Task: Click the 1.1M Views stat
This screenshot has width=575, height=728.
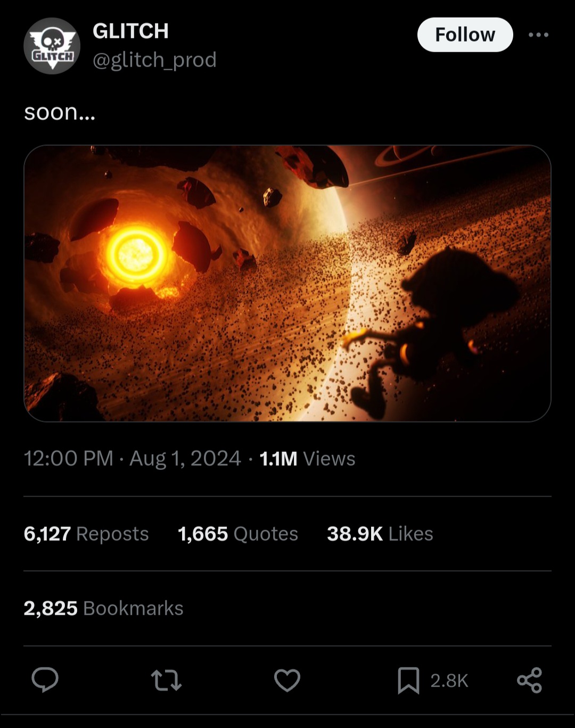Action: [x=307, y=458]
